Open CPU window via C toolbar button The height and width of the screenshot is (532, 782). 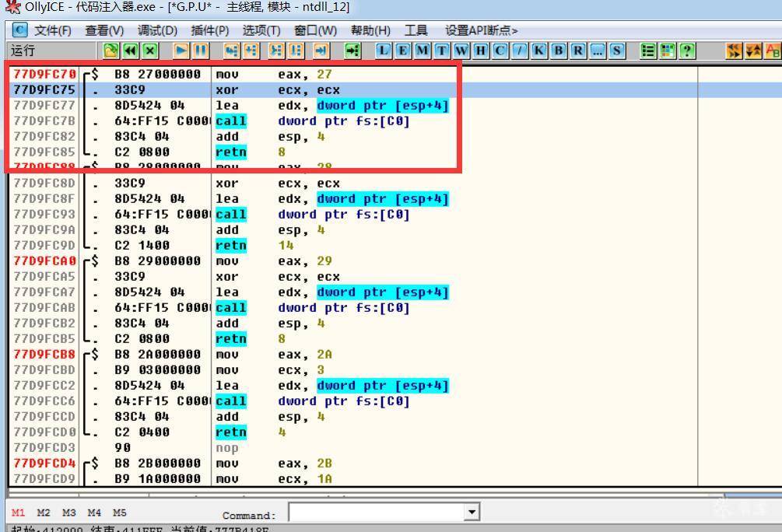click(x=500, y=51)
